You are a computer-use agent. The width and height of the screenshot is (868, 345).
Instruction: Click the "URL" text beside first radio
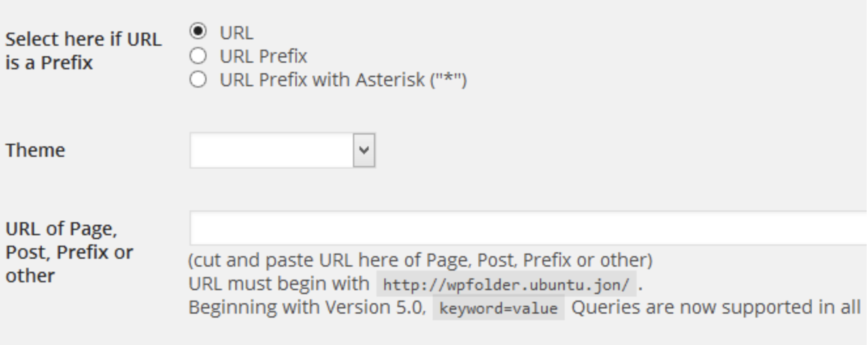pyautogui.click(x=236, y=32)
